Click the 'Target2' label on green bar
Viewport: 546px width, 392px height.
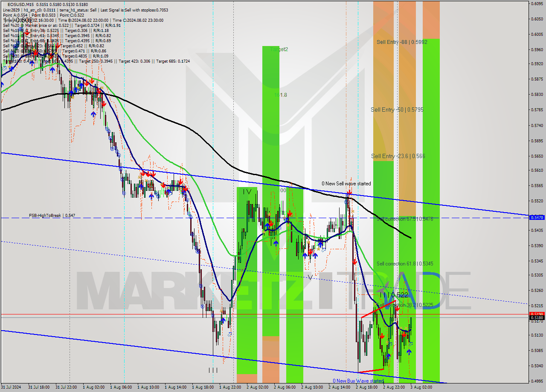279,49
